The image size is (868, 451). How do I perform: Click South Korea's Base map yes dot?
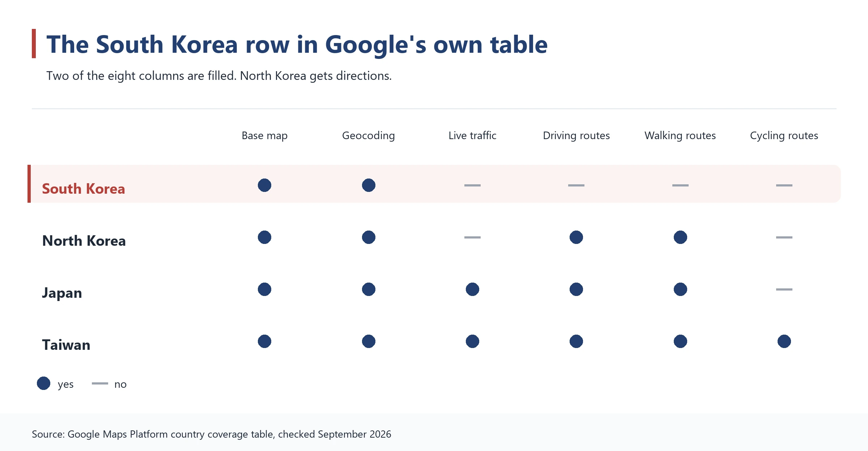click(264, 185)
